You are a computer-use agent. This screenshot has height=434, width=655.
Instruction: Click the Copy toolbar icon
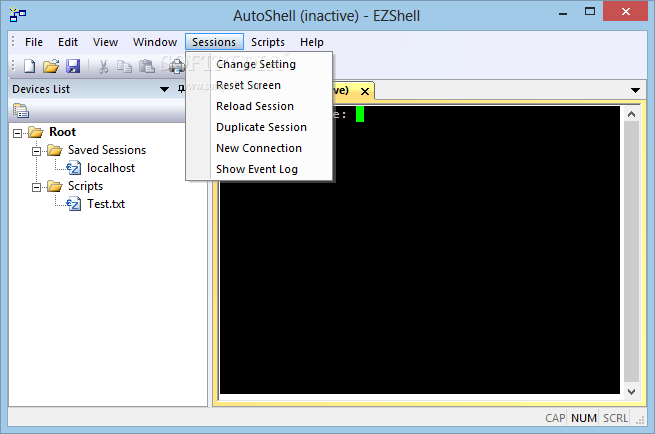124,66
